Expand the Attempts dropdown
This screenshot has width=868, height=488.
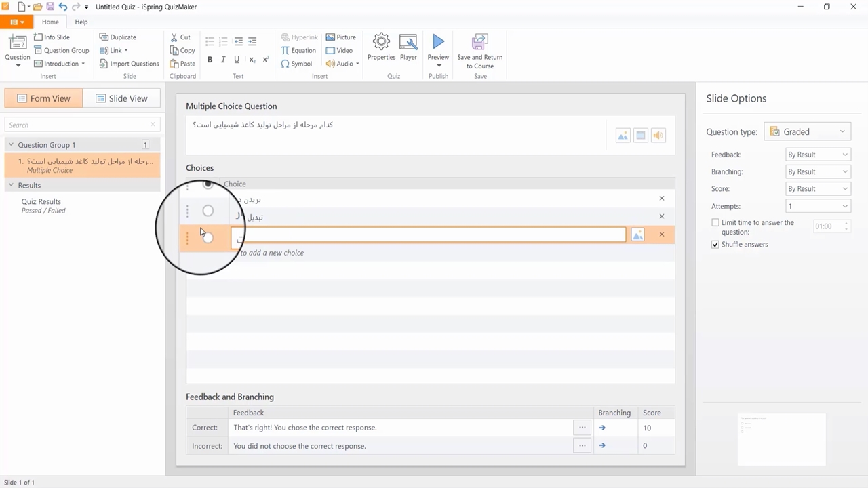tap(817, 206)
